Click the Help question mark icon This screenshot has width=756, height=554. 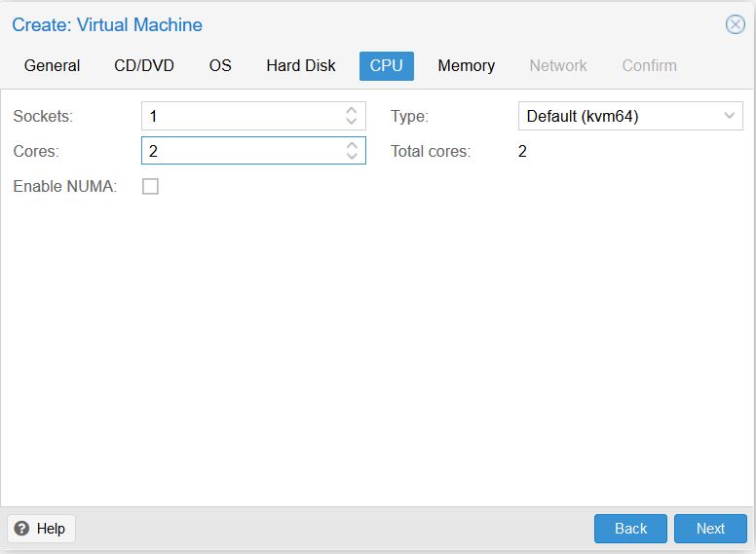click(21, 529)
